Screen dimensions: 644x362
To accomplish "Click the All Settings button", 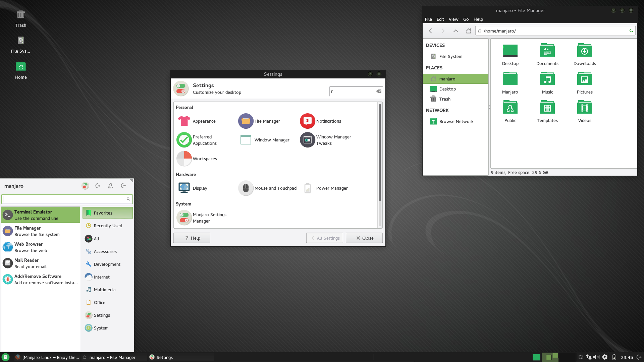I will coord(325,238).
